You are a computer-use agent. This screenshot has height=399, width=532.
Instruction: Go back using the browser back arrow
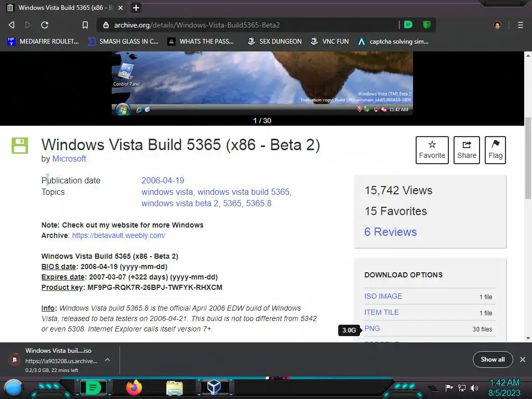coord(11,25)
